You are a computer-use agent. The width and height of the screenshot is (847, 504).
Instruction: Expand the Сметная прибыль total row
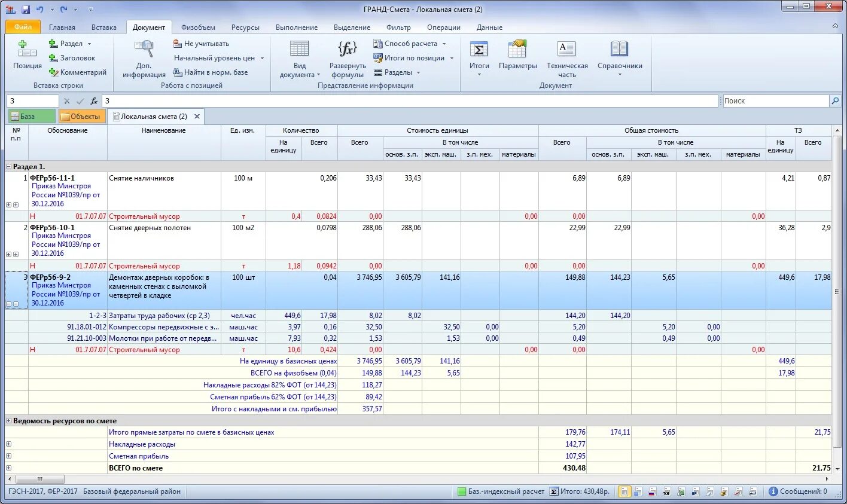[x=8, y=456]
